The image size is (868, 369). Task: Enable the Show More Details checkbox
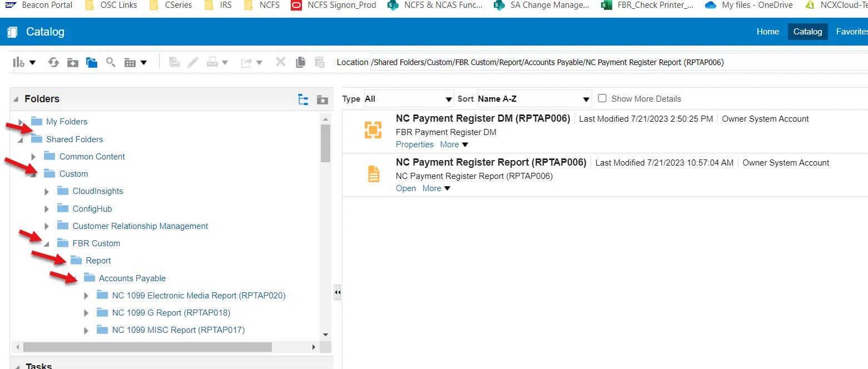(x=602, y=98)
